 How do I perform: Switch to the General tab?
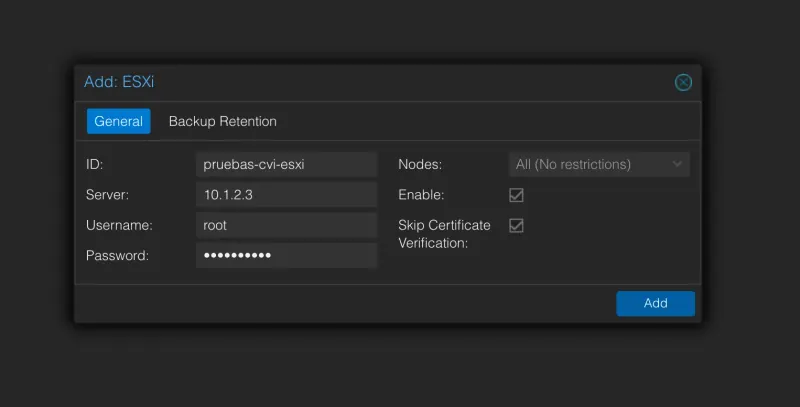click(x=118, y=121)
